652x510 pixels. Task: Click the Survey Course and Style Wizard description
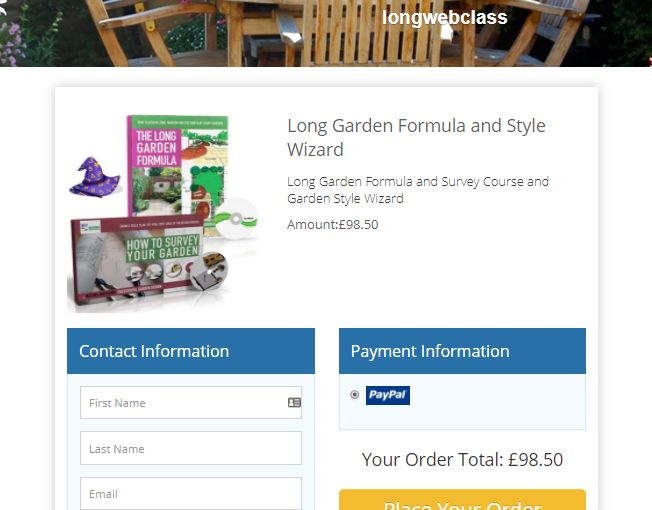pyautogui.click(x=418, y=190)
